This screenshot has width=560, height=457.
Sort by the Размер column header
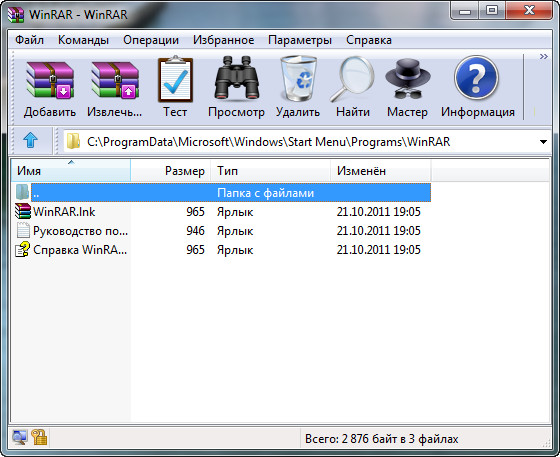tap(171, 171)
